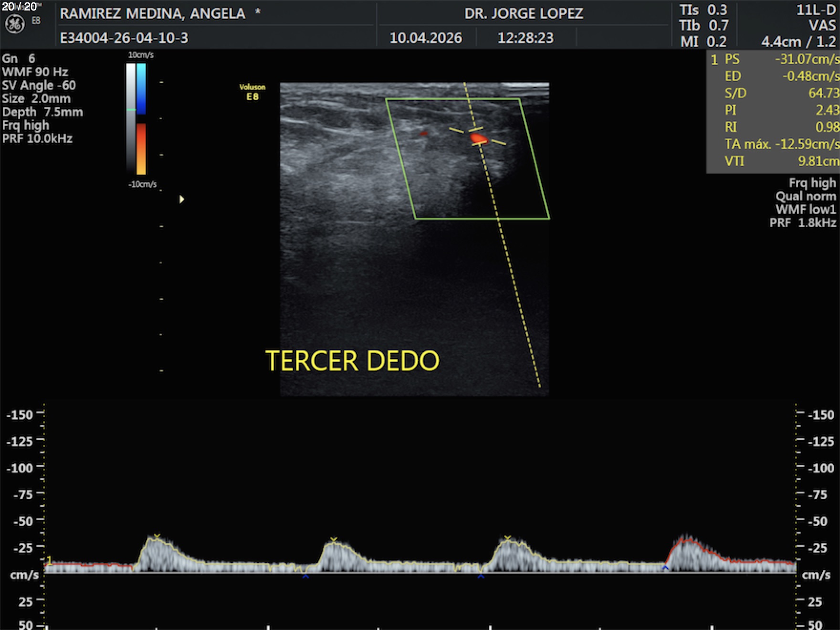Click the small red flow spot on left
Screen dimensions: 840x630
click(x=423, y=134)
